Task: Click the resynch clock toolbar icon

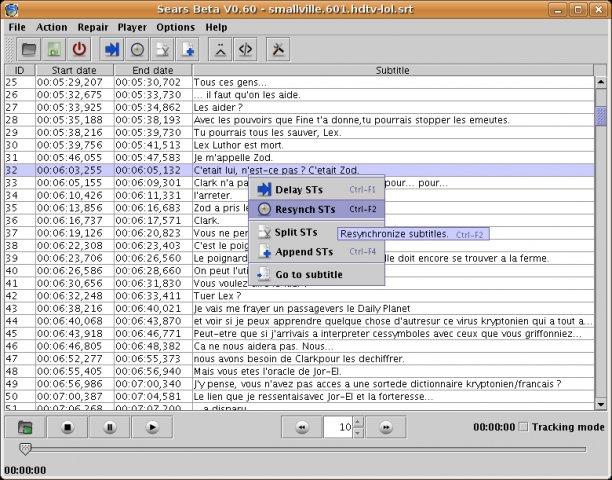Action: (137, 50)
